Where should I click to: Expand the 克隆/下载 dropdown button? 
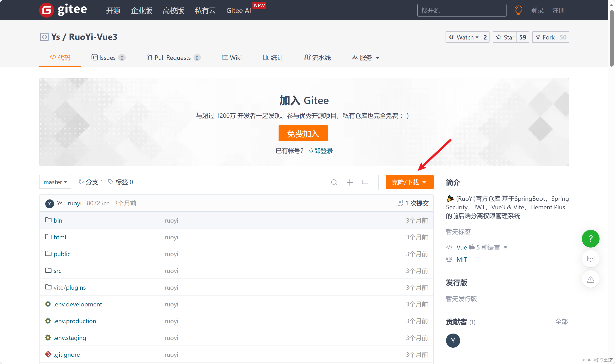tap(409, 182)
